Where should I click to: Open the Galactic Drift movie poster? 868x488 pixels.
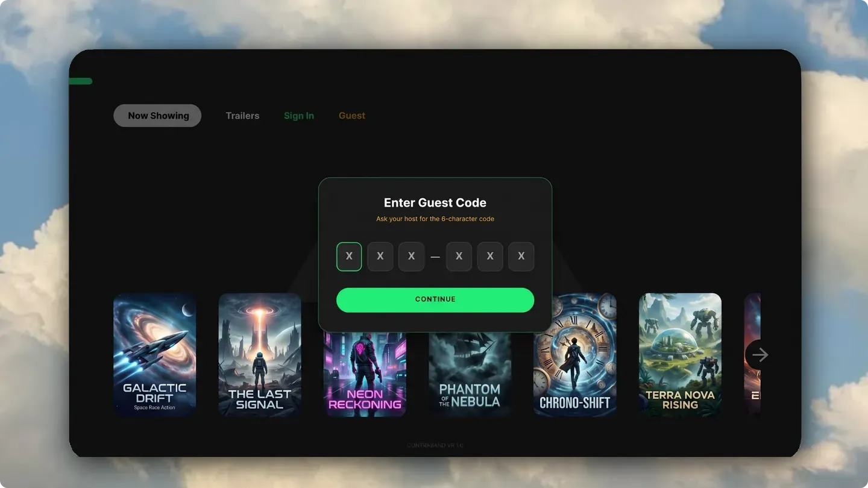click(155, 355)
